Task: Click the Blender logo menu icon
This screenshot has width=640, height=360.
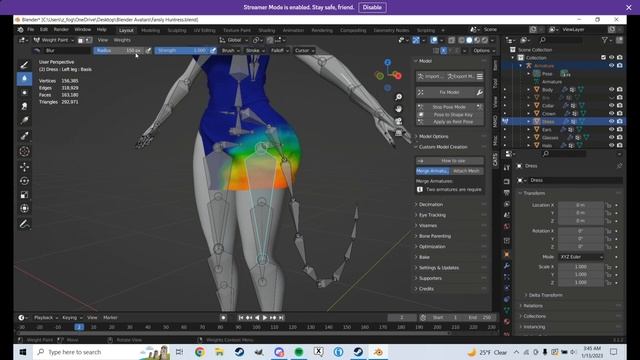Action: (x=20, y=30)
